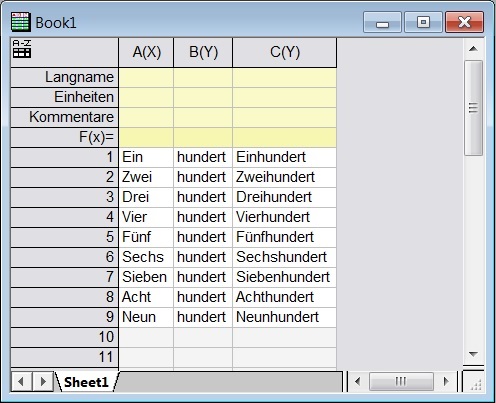This screenshot has height=403, width=496.
Task: Click the Einheiten cell of column B(Y)
Action: pyautogui.click(x=203, y=97)
